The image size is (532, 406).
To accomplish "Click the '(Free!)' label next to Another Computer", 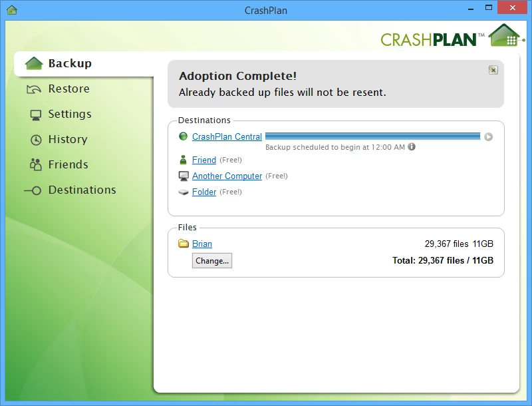I will (277, 176).
